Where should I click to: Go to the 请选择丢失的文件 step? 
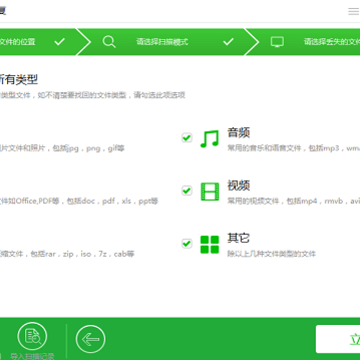tap(332, 42)
